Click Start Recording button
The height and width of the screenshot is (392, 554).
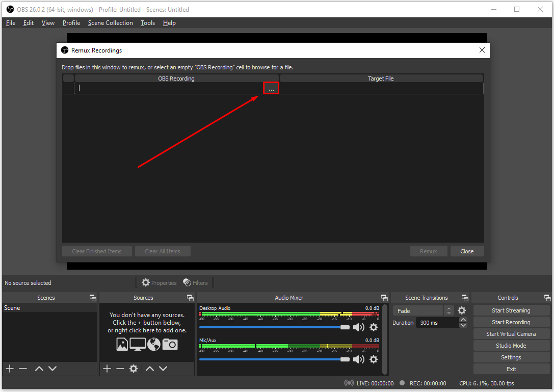pos(511,322)
